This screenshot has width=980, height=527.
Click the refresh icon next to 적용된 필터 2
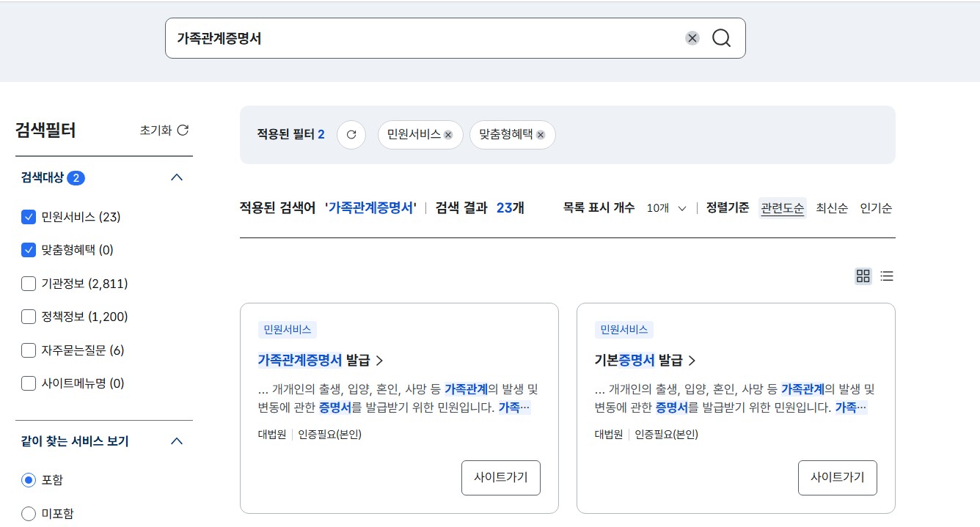pos(351,135)
